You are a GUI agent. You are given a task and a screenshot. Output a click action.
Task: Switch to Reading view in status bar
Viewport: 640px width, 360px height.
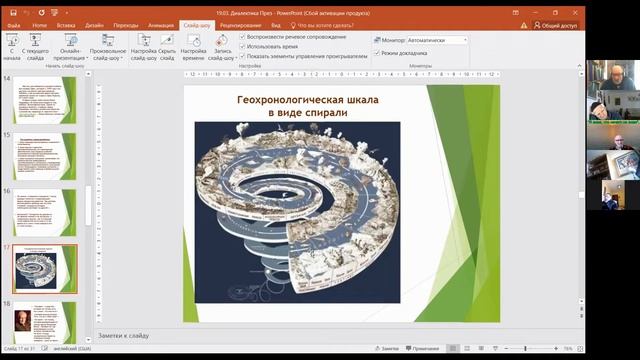click(481, 349)
